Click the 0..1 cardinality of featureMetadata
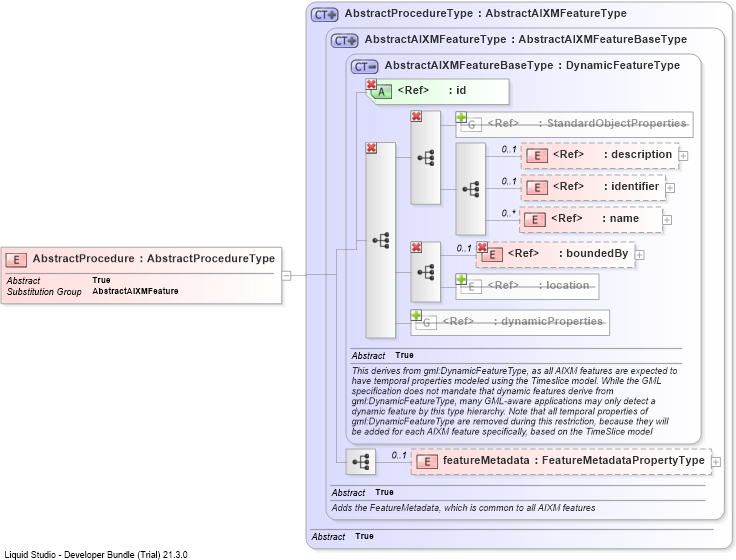 point(399,455)
